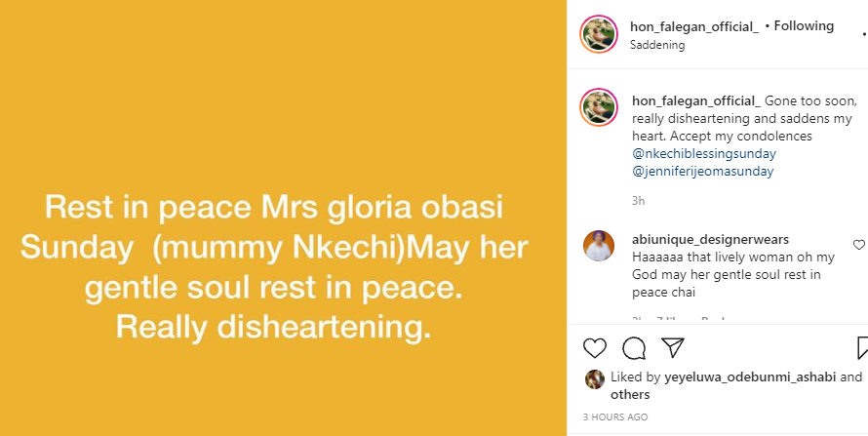Open yeyeluwa_odebunmi_ashabi liker profile
The image size is (868, 436).
pos(749,377)
